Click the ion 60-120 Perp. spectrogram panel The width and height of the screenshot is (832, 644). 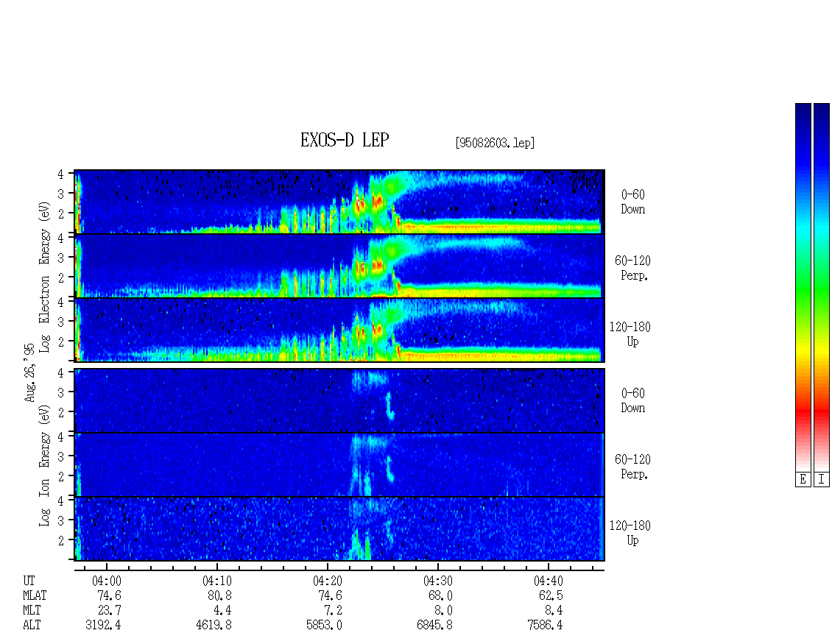coord(339,464)
